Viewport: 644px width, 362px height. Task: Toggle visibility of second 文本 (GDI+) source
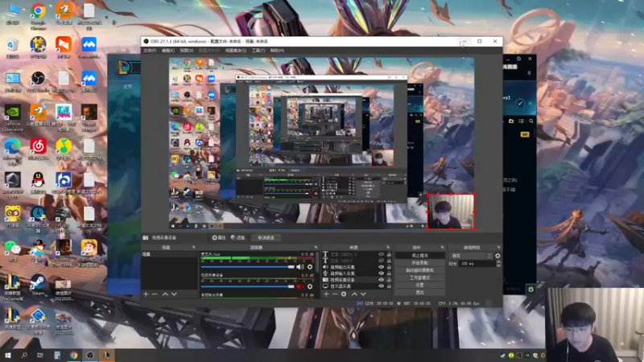tap(381, 261)
